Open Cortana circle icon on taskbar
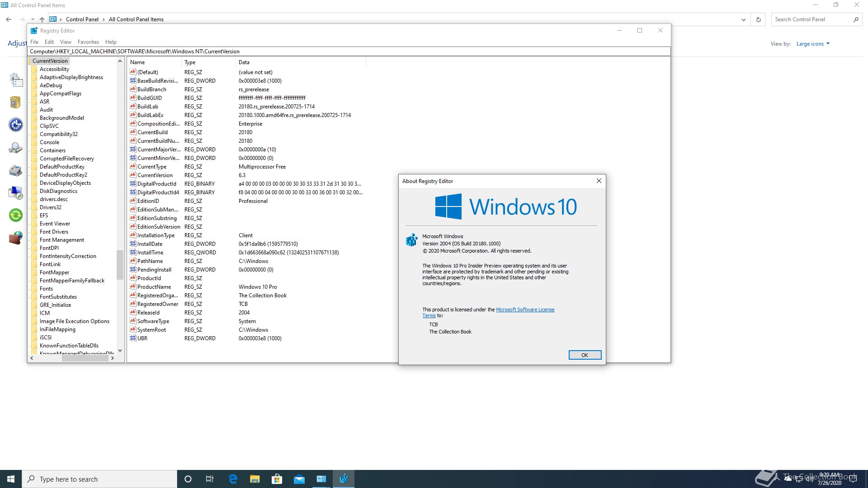The image size is (868, 488). (x=188, y=479)
